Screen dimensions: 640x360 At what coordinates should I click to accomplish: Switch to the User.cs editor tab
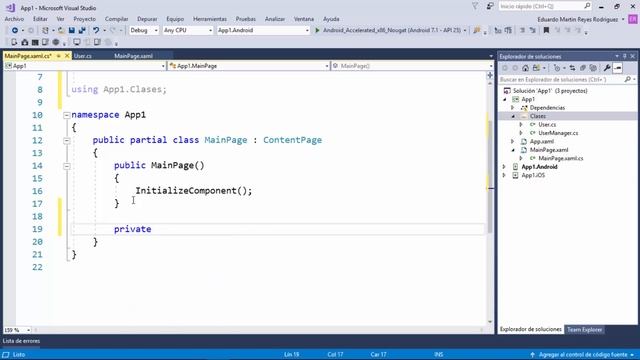point(83,56)
